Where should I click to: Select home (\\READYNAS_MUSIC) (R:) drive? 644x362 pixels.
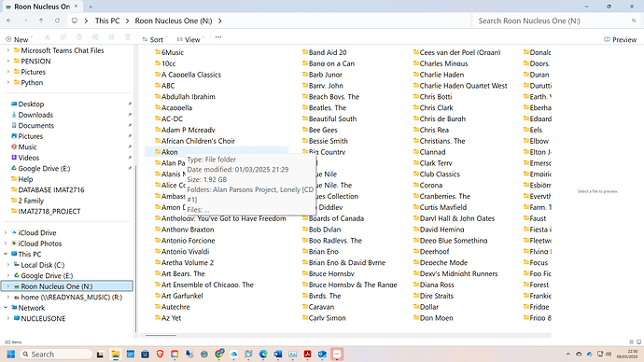click(x=72, y=297)
